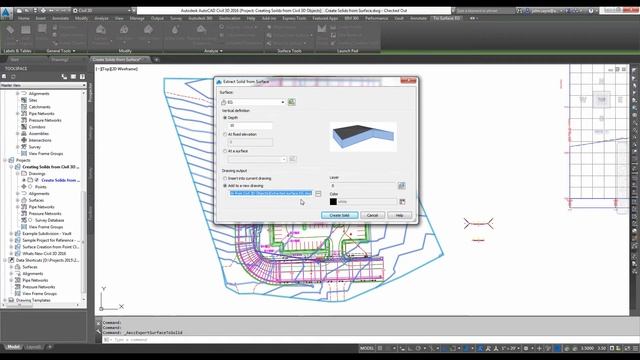The width and height of the screenshot is (640, 360).
Task: Switch to the Create Solids from Surface drawing tab
Action: [117, 60]
